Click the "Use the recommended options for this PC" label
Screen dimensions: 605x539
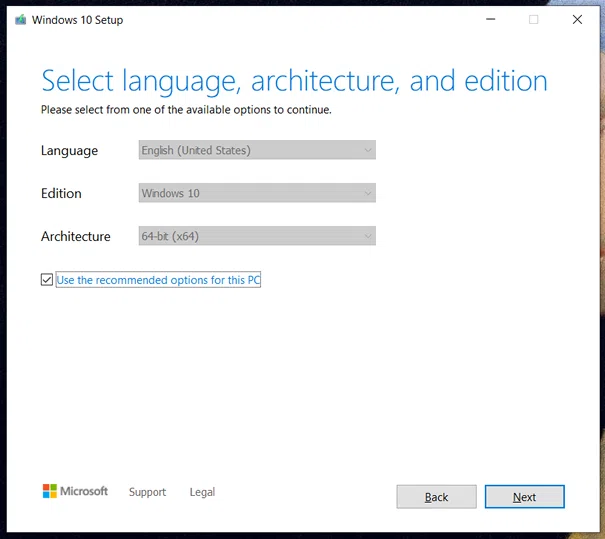158,280
